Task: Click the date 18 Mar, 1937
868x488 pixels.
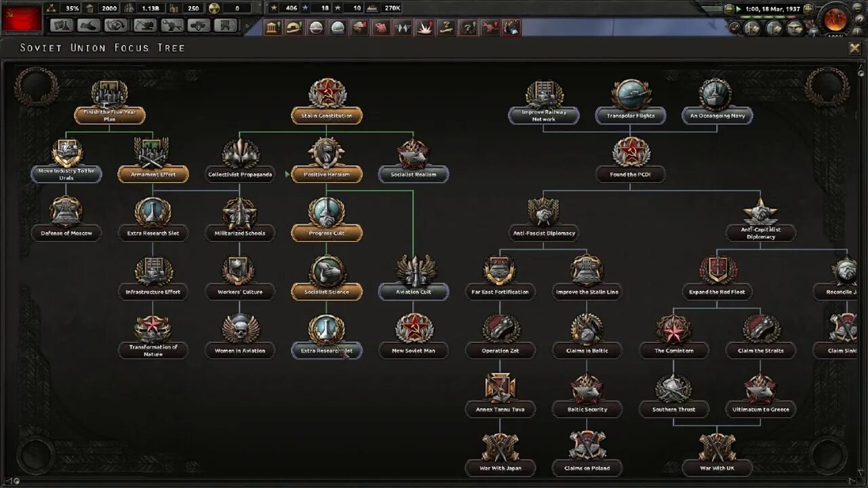Action: (781, 9)
